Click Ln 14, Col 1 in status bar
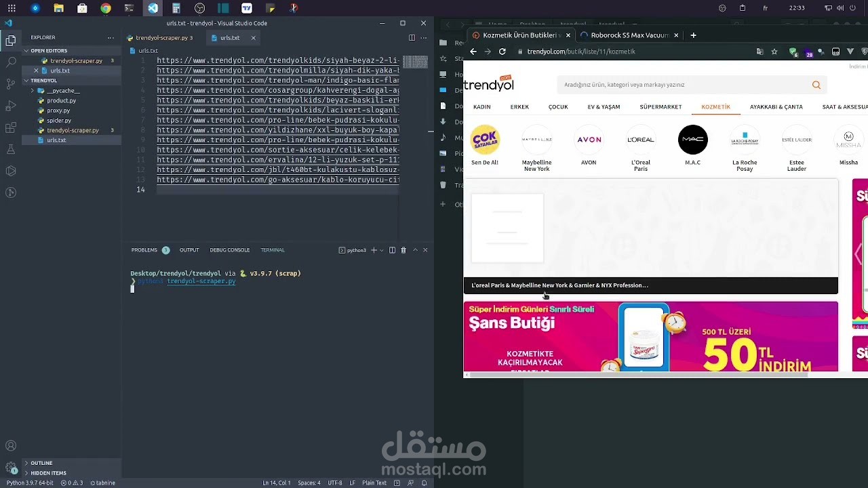The width and height of the screenshot is (868, 488). (277, 483)
